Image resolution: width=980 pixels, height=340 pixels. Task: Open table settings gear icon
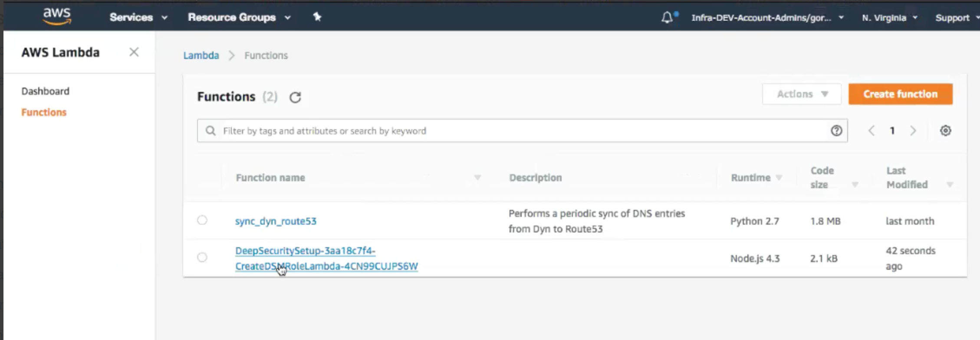click(945, 131)
